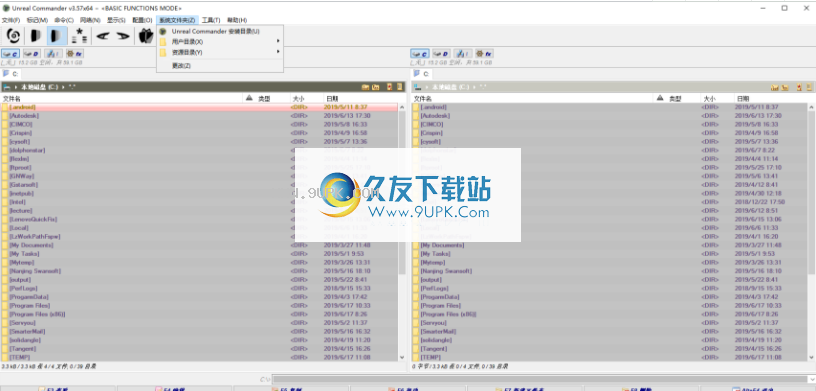Click the black gift box toolbar icon
The width and height of the screenshot is (816, 391).
(146, 36)
